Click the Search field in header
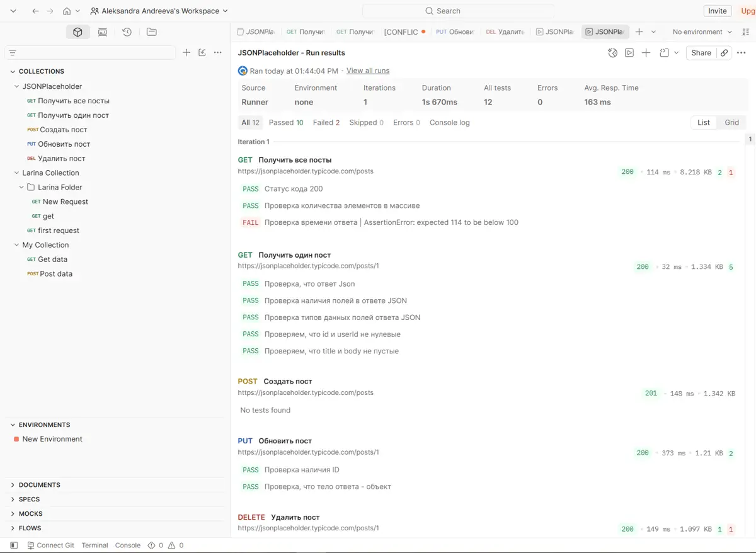Viewport: 756px width, 553px height. point(458,11)
